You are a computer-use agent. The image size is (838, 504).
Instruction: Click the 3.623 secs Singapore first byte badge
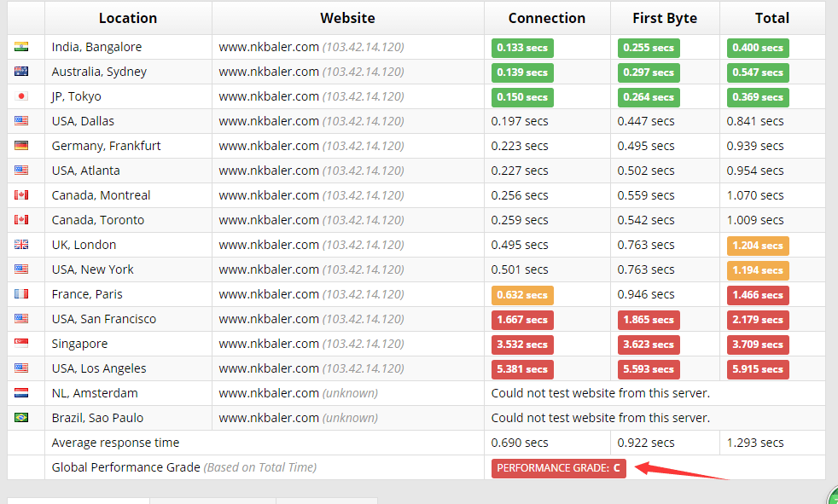(x=649, y=345)
